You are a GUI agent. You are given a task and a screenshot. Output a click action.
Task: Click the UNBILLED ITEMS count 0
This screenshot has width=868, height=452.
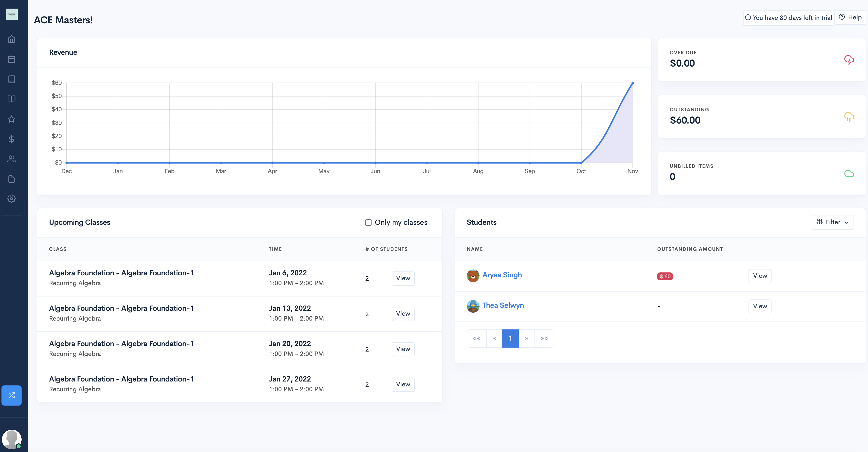point(672,177)
